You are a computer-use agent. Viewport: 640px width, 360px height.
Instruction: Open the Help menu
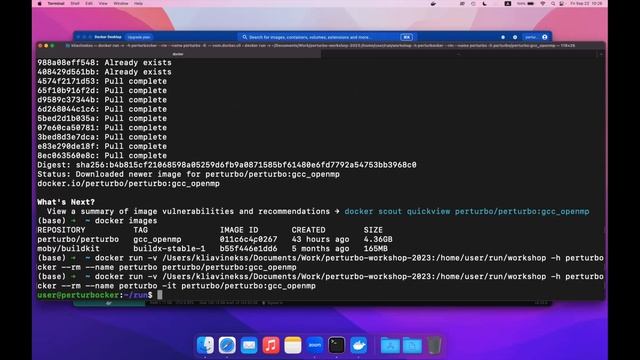[139, 3]
